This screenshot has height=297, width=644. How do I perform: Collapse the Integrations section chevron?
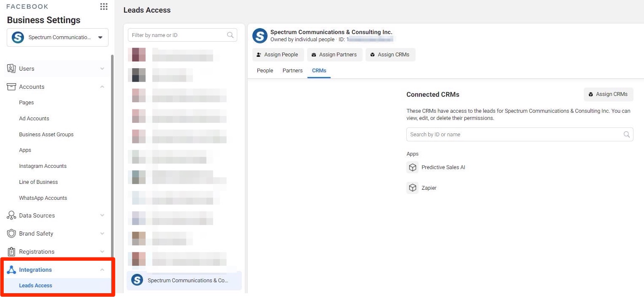(102, 270)
